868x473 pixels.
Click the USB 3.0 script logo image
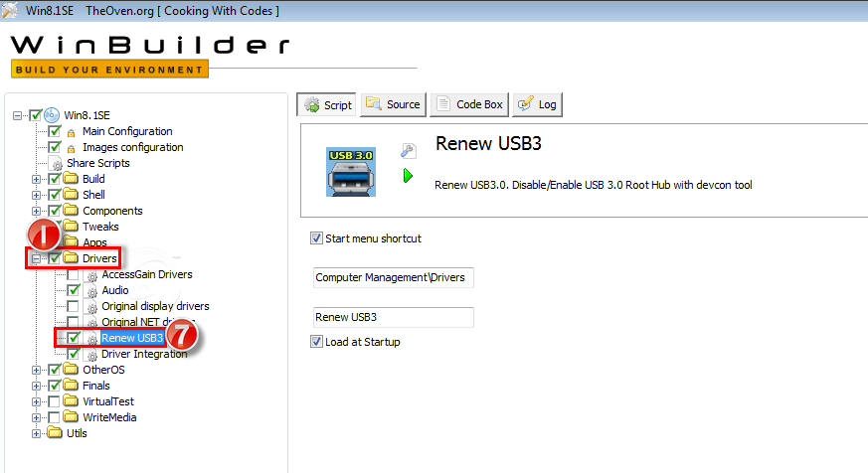[x=351, y=172]
